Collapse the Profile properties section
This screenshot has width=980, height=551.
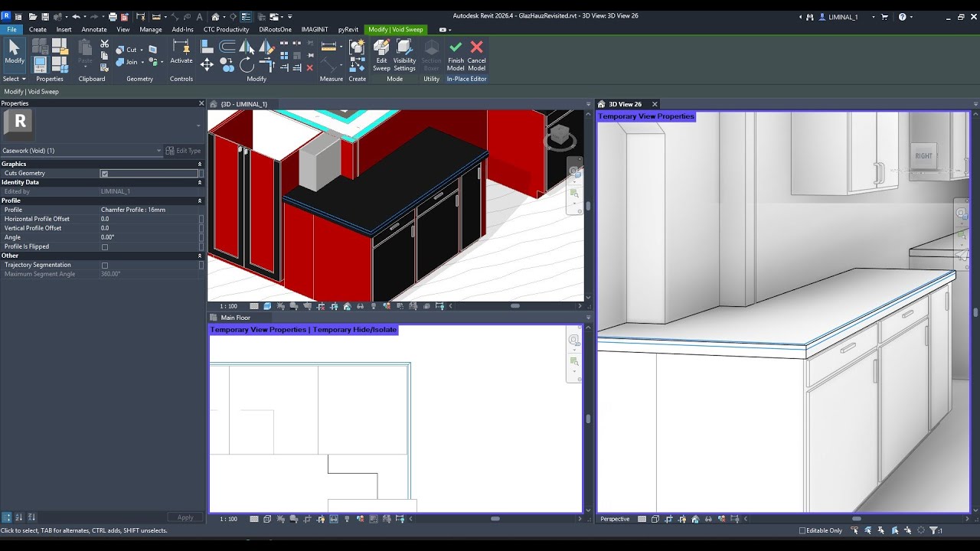200,201
